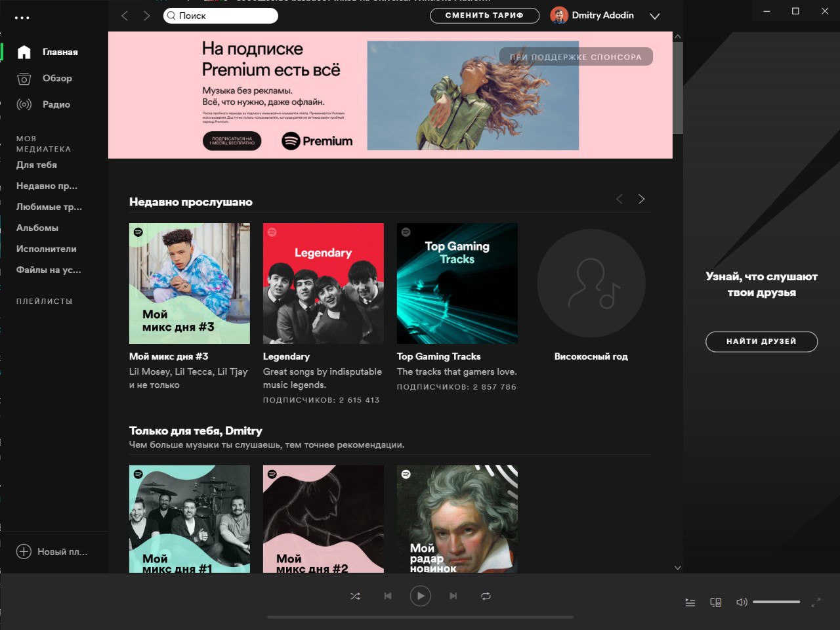Open Любимые треки in library
The width and height of the screenshot is (840, 630).
click(x=49, y=207)
